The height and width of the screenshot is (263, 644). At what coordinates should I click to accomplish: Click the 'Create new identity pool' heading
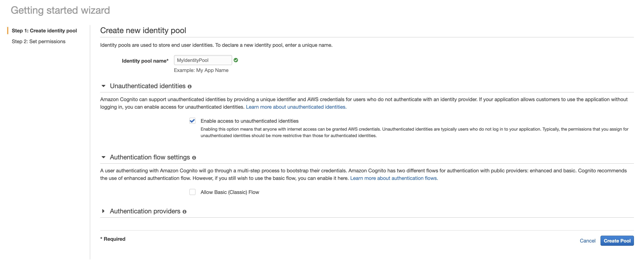143,31
